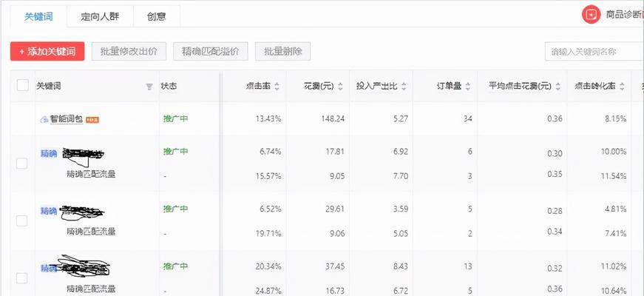Open the 商品诊断 text link
Image resolution: width=644 pixels, height=296 pixels.
click(624, 15)
